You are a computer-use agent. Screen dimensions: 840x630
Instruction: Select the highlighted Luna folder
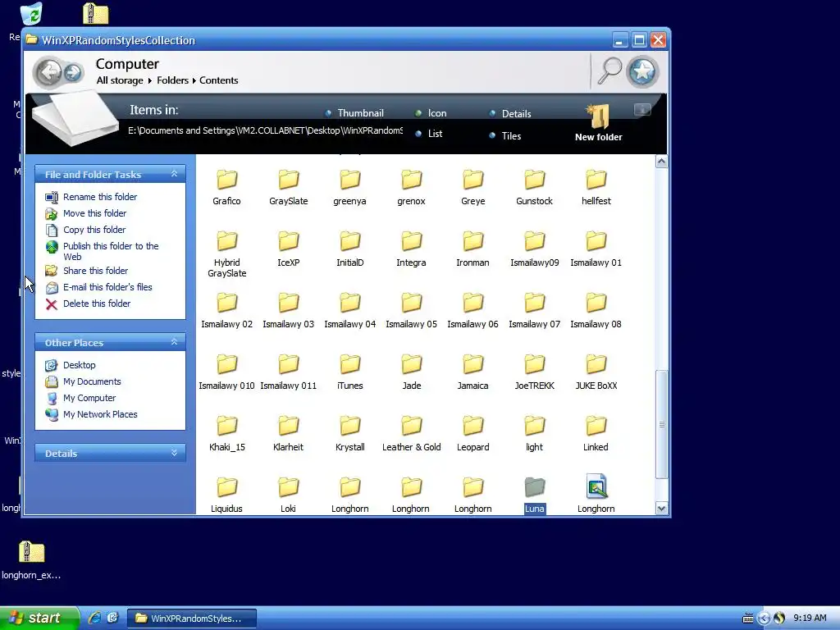pyautogui.click(x=535, y=495)
